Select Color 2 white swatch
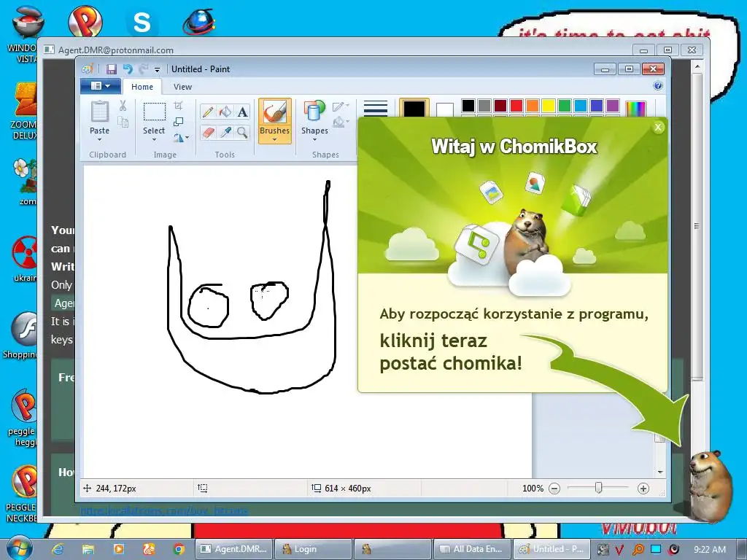The image size is (747, 560). [444, 110]
